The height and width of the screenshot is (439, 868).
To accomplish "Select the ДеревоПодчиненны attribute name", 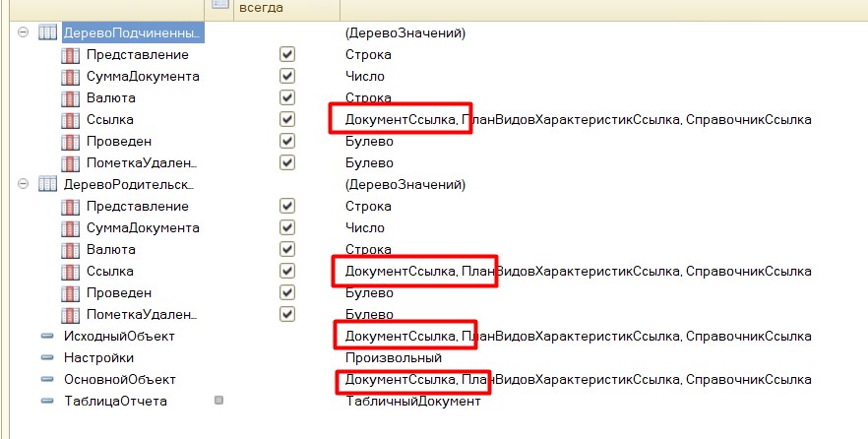I will pyautogui.click(x=132, y=32).
